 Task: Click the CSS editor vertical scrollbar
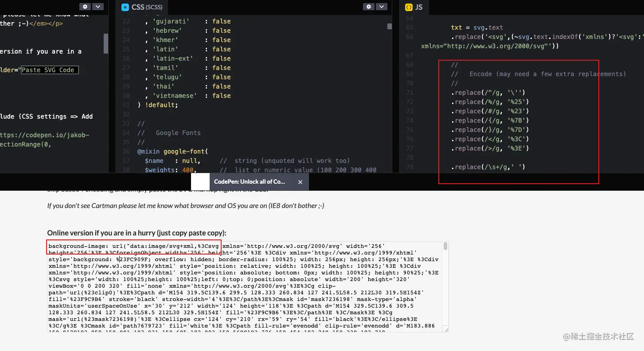pyautogui.click(x=390, y=27)
